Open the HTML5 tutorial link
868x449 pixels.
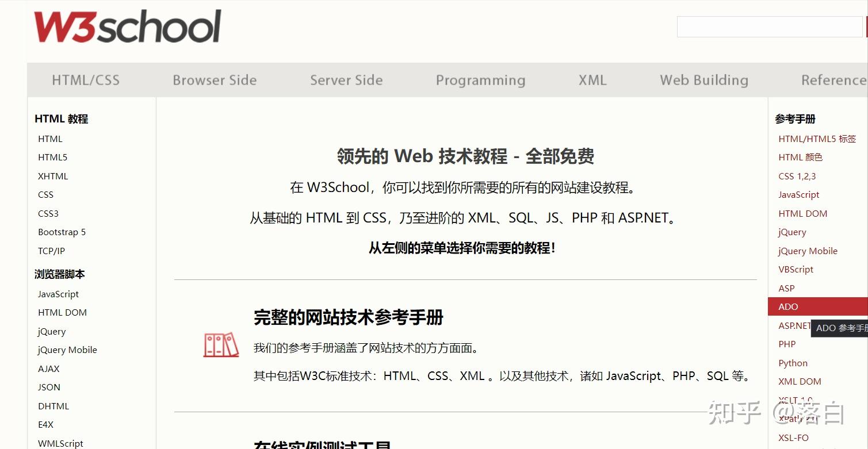52,157
